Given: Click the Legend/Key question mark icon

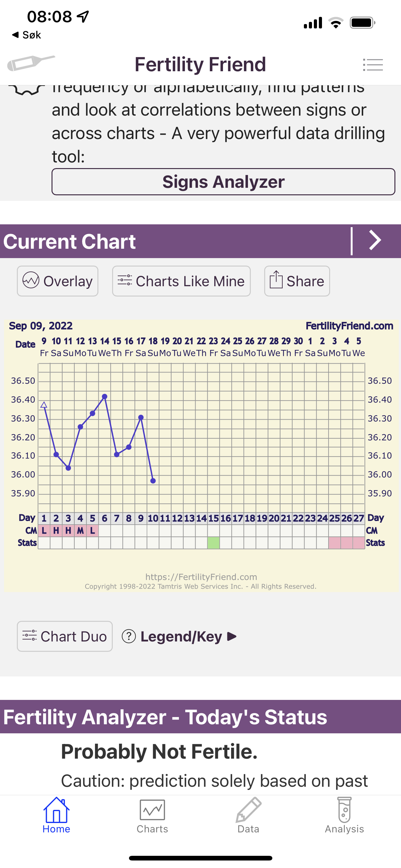Looking at the screenshot, I should [x=129, y=636].
